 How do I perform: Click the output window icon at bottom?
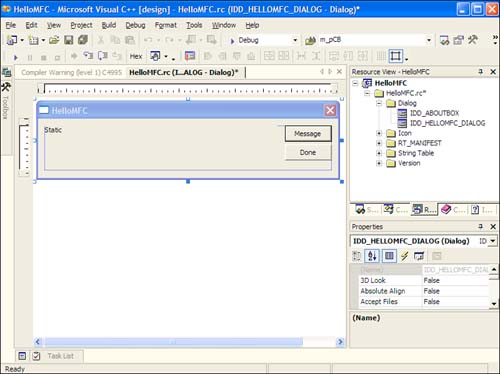click(22, 356)
